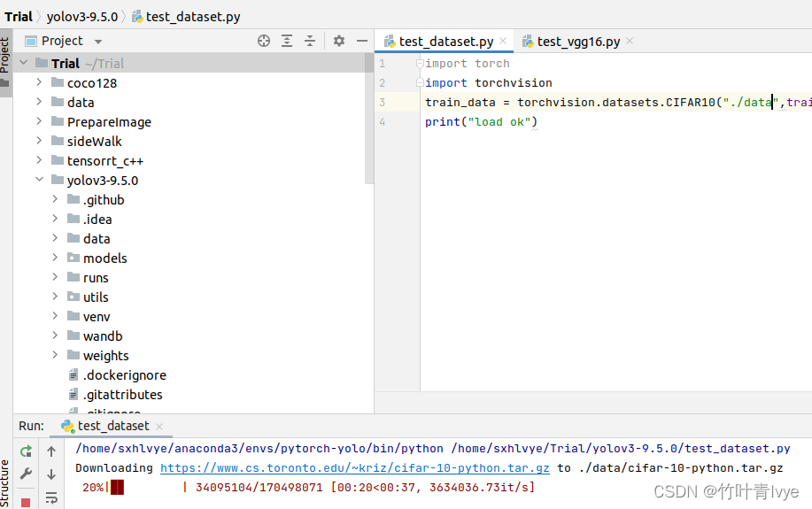
Task: Click fold marker on line 1 import
Action: (420, 63)
